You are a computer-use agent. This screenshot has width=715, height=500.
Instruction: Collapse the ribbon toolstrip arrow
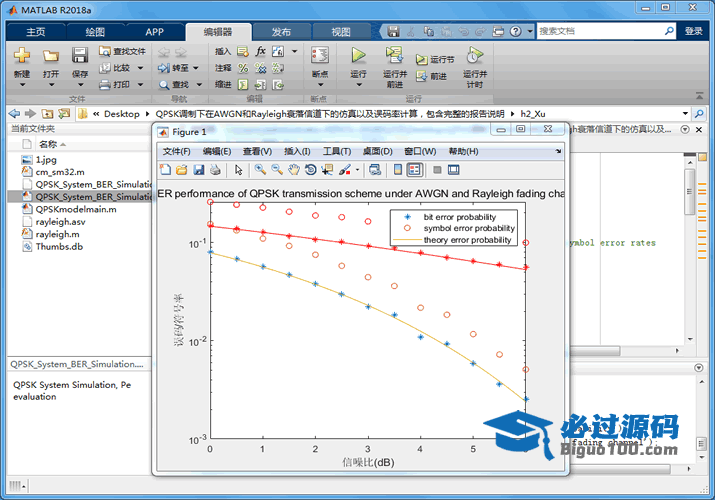coord(699,96)
